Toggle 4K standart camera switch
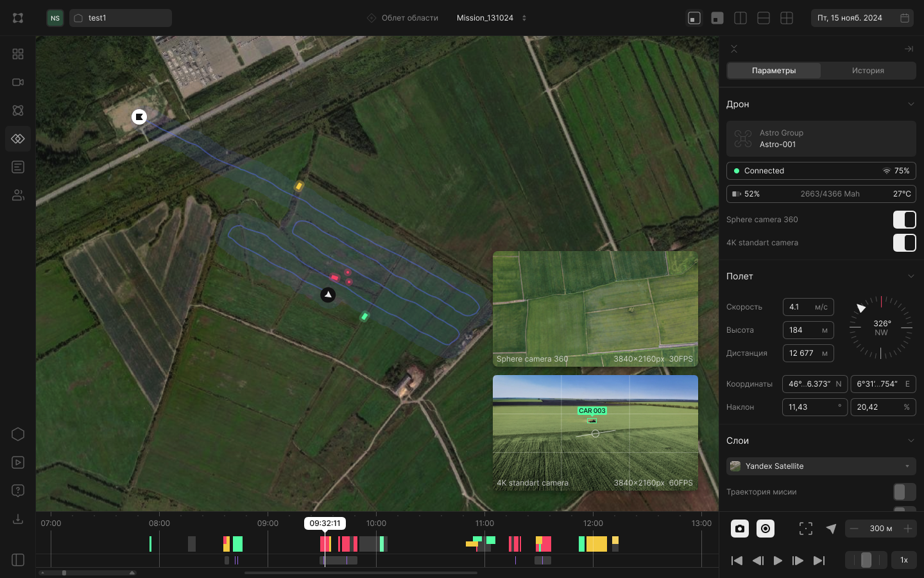The image size is (924, 578). click(x=904, y=243)
